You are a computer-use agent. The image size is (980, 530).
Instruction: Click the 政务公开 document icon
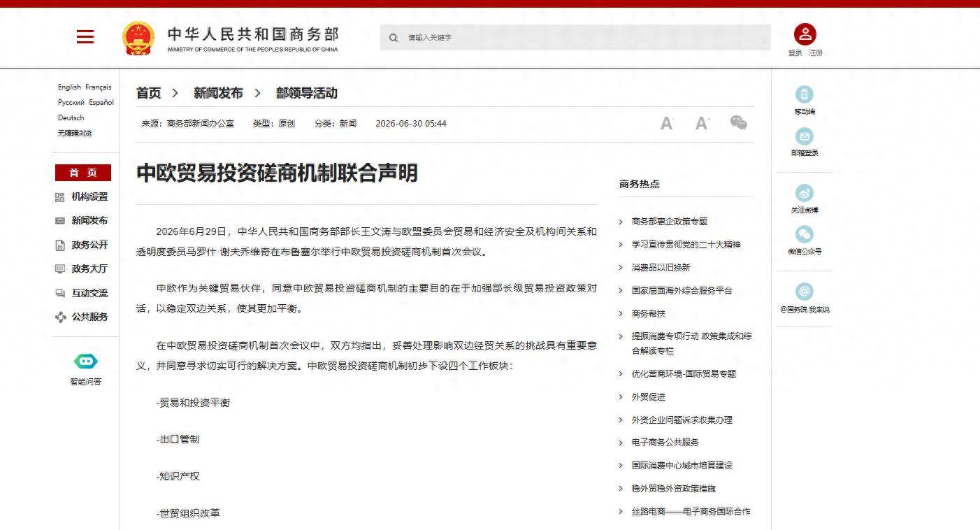[59, 245]
